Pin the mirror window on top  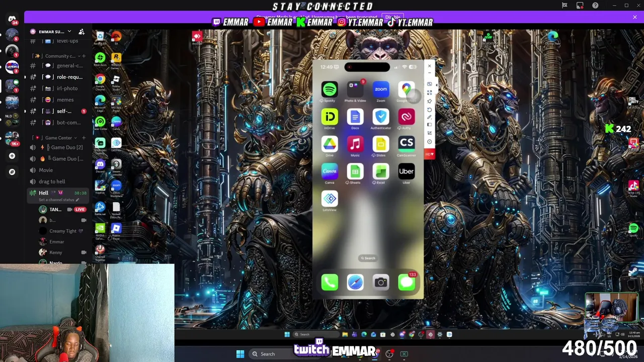click(429, 101)
